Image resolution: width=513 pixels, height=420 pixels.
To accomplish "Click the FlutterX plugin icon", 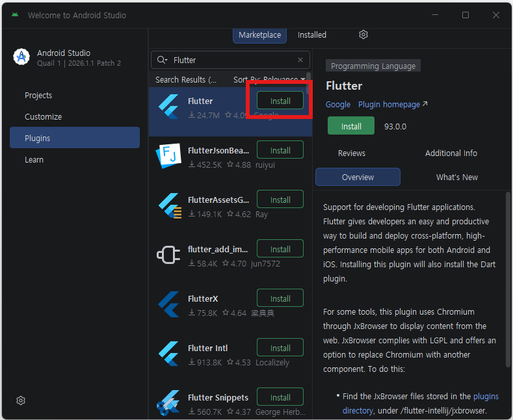I will coord(169,304).
